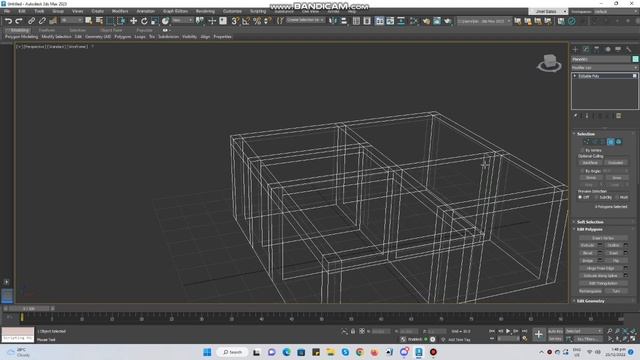Select the SubObj preview selection radio
640x360 pixels.
point(596,197)
